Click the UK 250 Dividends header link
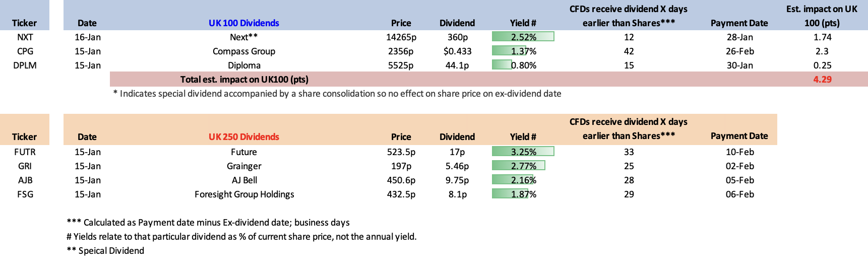The width and height of the screenshot is (868, 280). pyautogui.click(x=243, y=137)
